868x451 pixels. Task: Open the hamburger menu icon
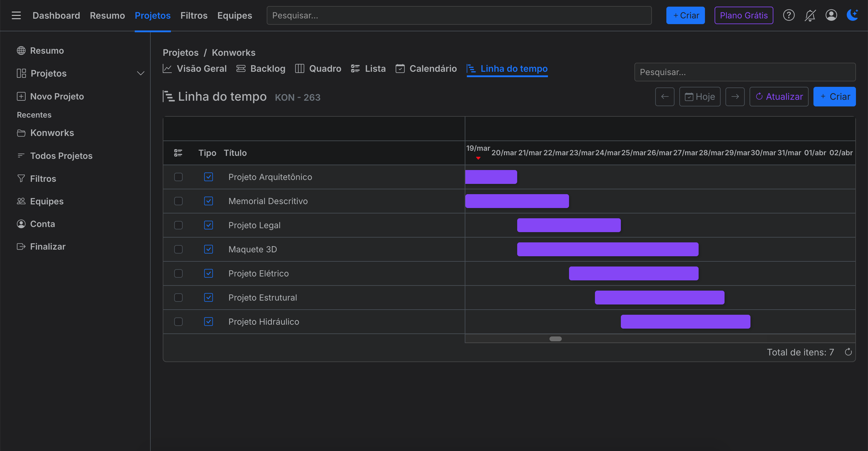pos(16,15)
